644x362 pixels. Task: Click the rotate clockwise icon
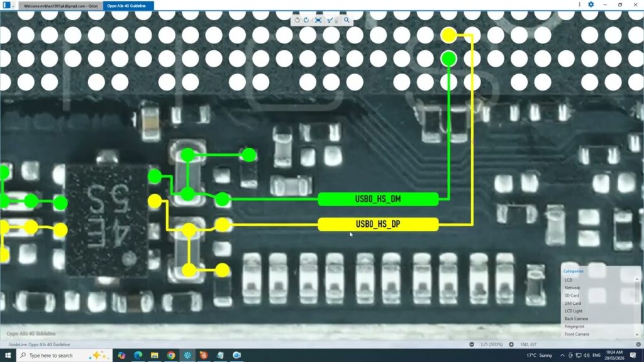point(306,20)
